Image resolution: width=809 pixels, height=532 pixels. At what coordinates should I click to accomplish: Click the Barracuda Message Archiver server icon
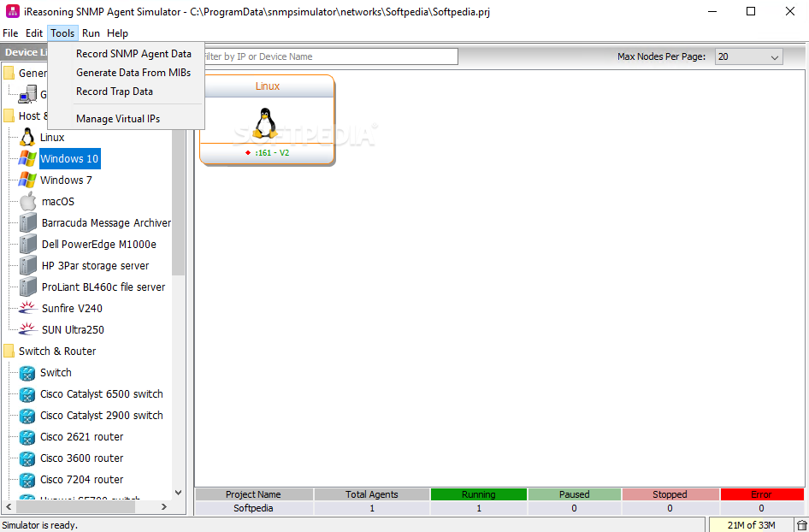point(28,223)
